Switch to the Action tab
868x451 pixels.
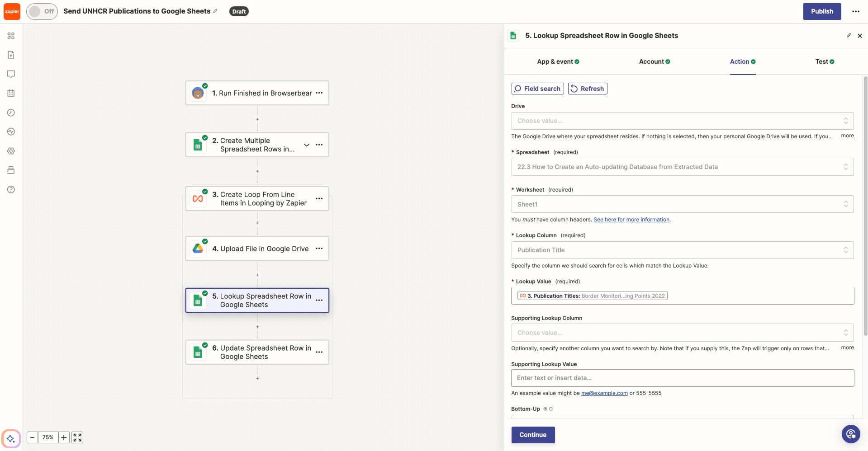pos(743,61)
